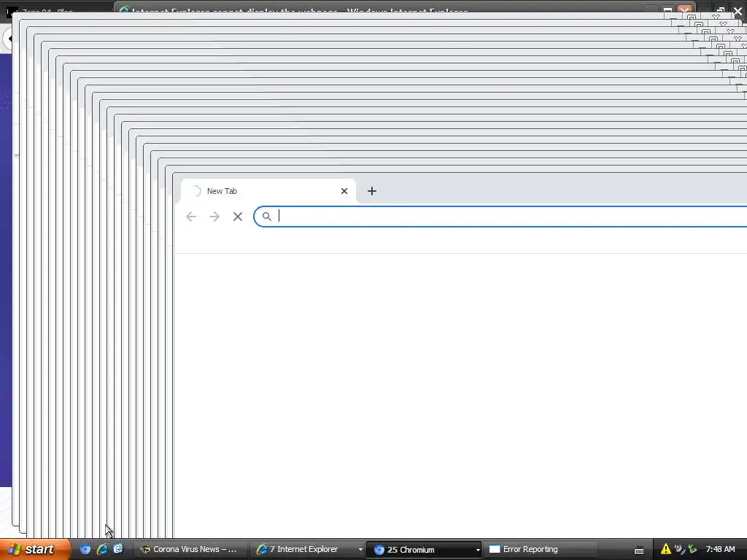Viewport: 747px width, 560px height.
Task: Click the restore icon beside the white X
Action: click(720, 10)
